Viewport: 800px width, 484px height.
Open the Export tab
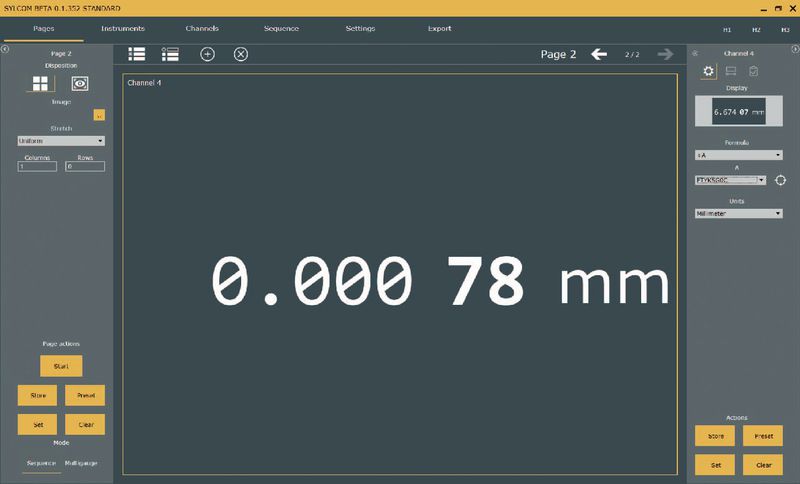point(439,28)
